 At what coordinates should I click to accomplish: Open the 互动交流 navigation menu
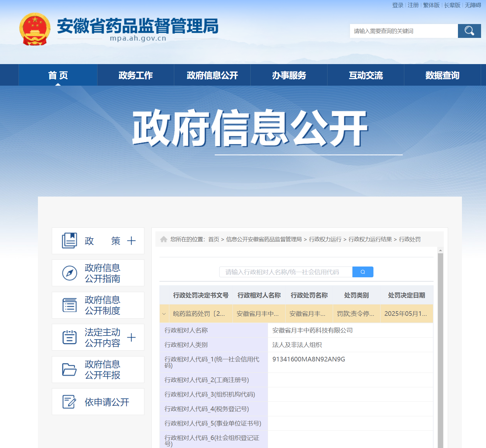pos(366,75)
